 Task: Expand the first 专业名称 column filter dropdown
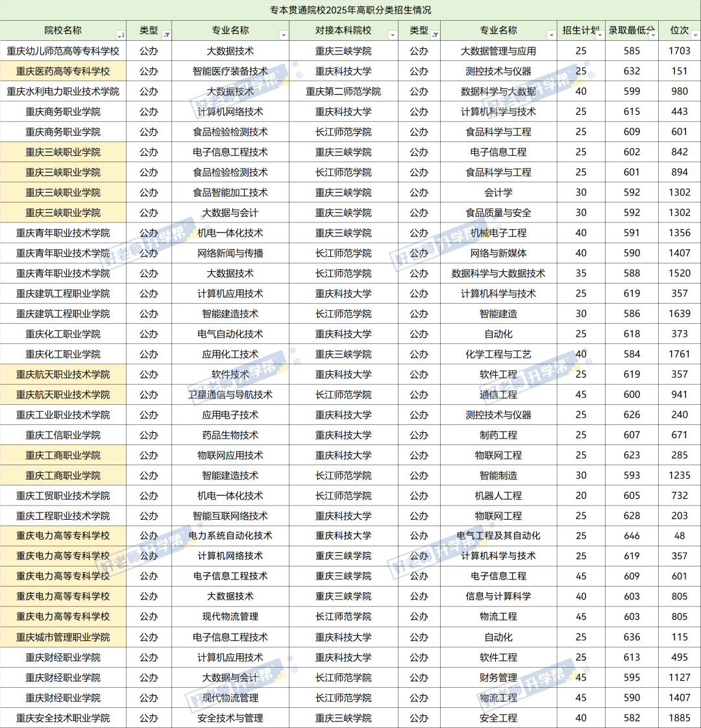[x=284, y=35]
